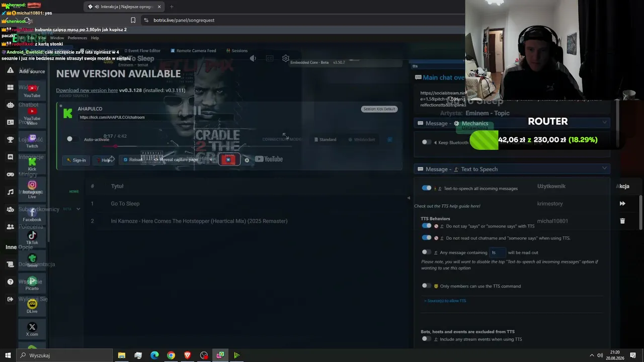
Task: Click Reload on the AHAPULCO source
Action: pyautogui.click(x=132, y=160)
